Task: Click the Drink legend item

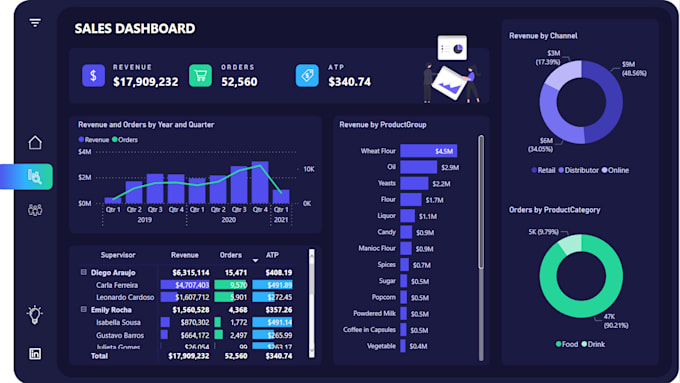Action: pyautogui.click(x=593, y=344)
